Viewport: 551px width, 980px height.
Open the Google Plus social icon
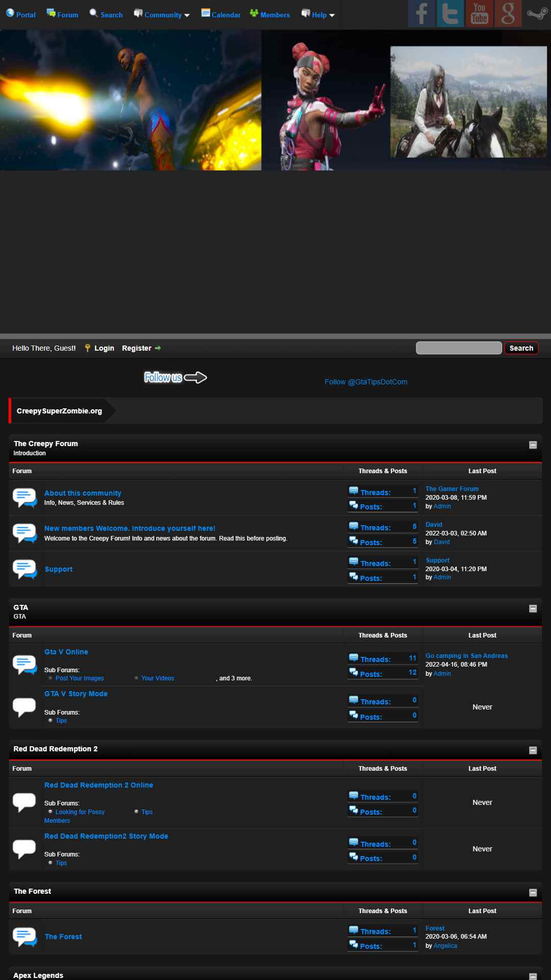pyautogui.click(x=508, y=13)
